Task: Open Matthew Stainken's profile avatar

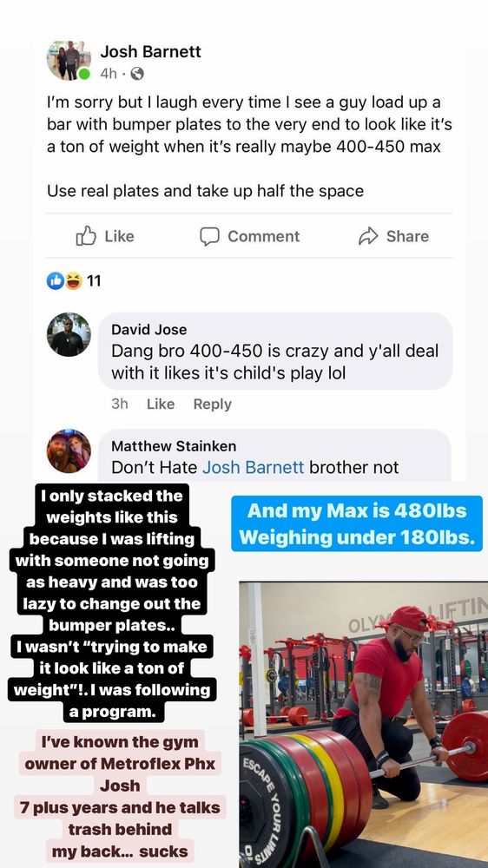Action: (69, 450)
